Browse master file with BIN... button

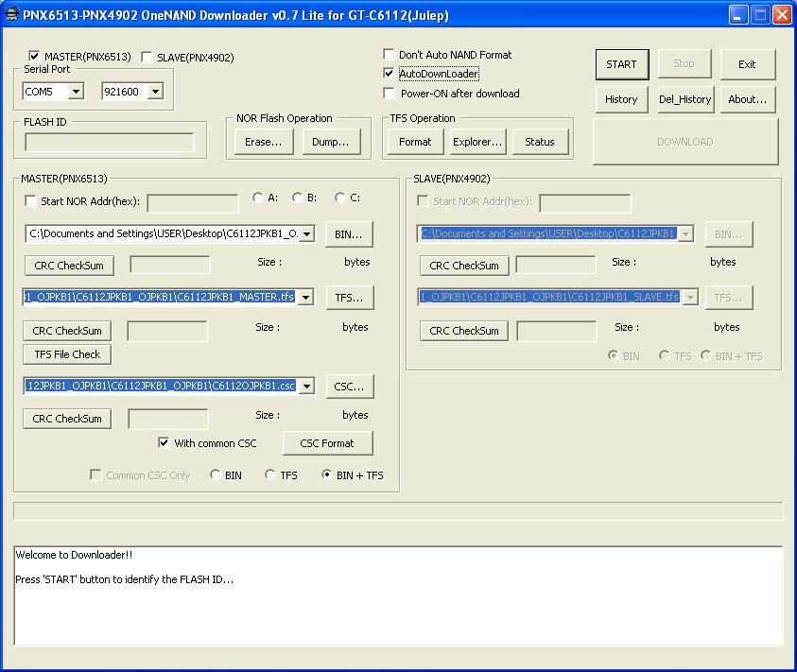coord(349,234)
